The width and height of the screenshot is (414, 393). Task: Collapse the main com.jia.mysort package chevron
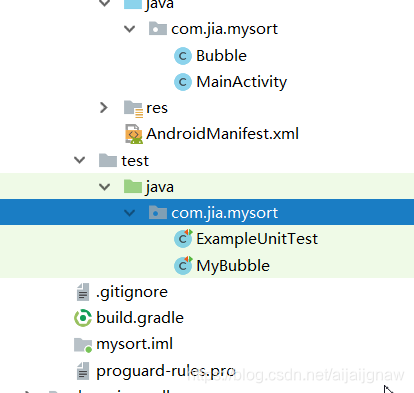pyautogui.click(x=129, y=29)
